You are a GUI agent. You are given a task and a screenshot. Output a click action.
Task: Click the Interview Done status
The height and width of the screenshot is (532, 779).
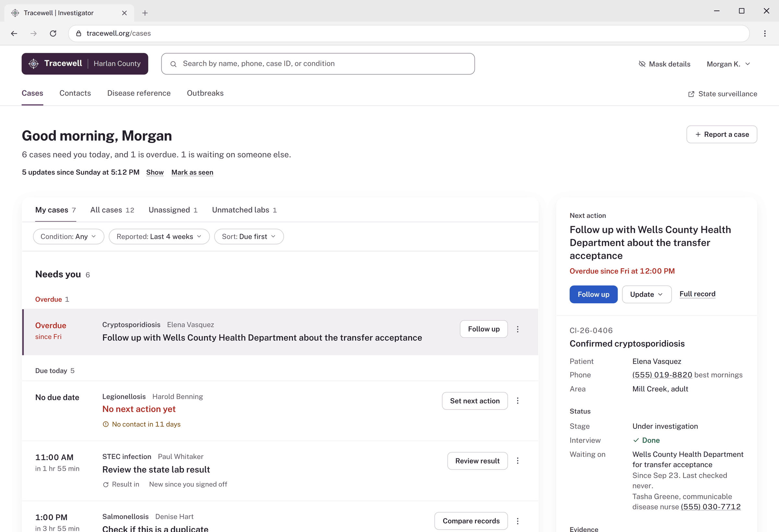coord(646,441)
